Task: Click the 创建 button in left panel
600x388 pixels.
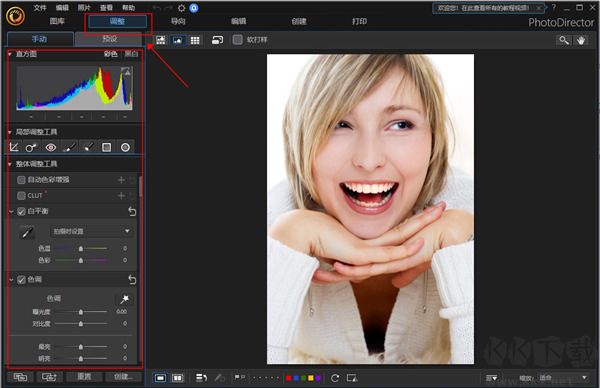Action: click(x=124, y=377)
